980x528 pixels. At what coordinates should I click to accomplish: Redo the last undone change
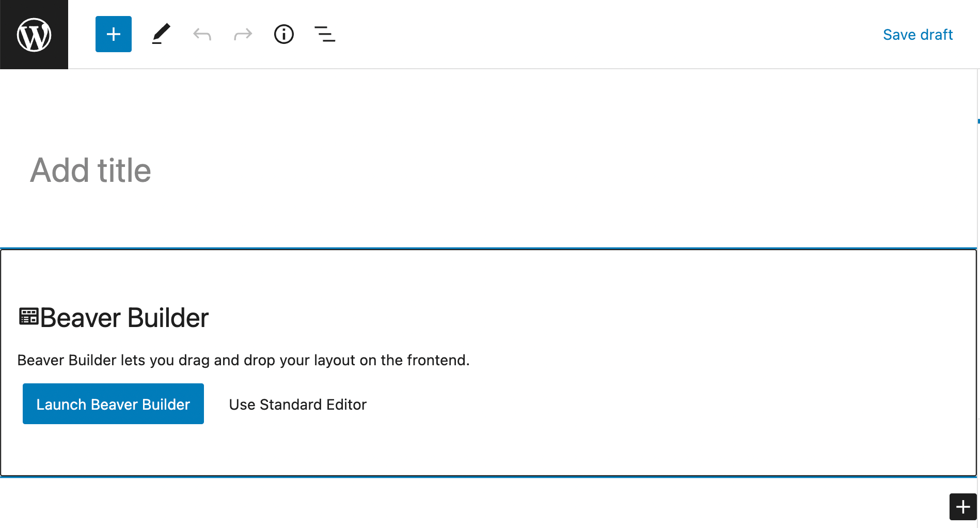tap(243, 35)
